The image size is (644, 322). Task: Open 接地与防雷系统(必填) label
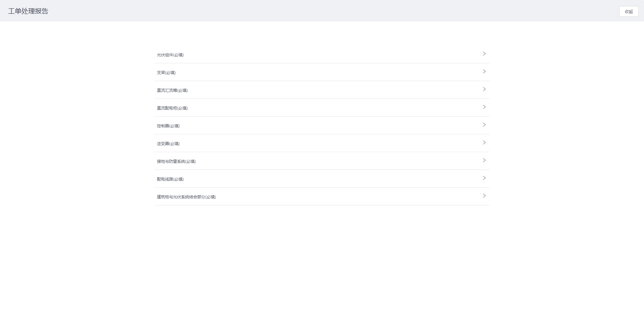pyautogui.click(x=176, y=162)
